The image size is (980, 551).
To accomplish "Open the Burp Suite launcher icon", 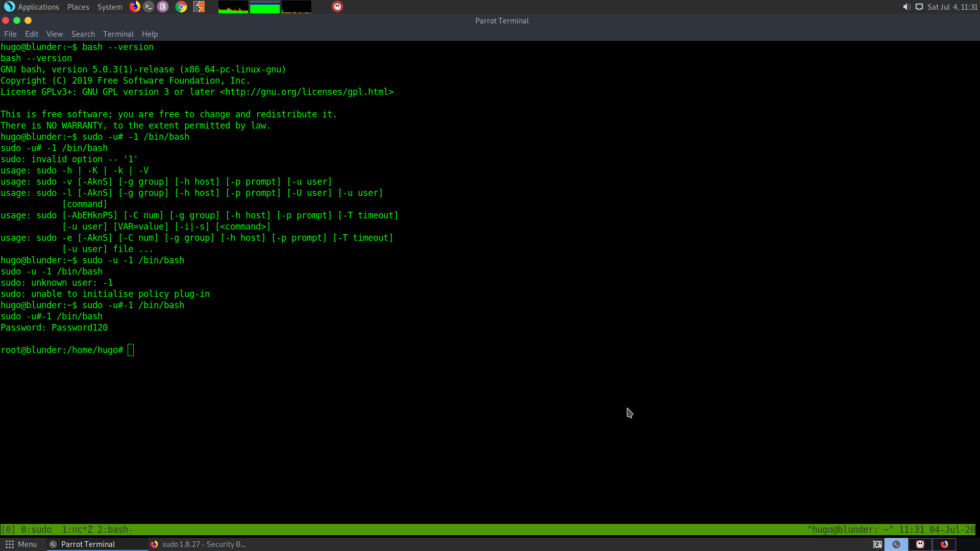I will tap(199, 7).
